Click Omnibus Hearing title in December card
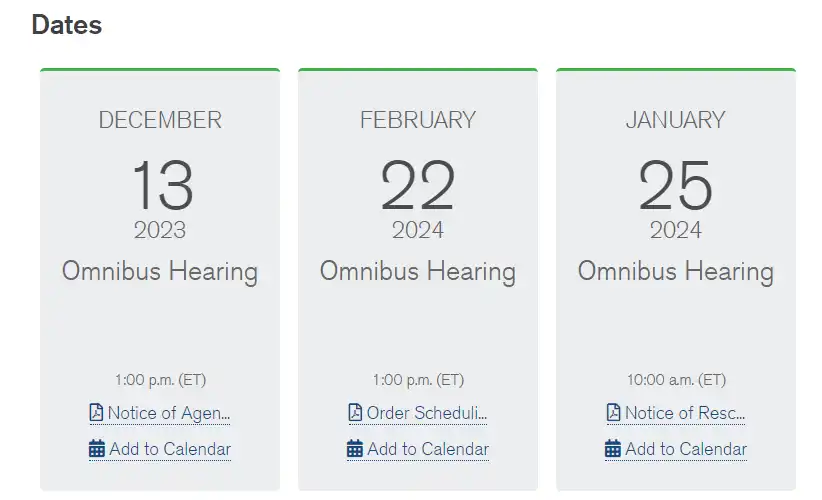This screenshot has height=500, width=822. (160, 272)
